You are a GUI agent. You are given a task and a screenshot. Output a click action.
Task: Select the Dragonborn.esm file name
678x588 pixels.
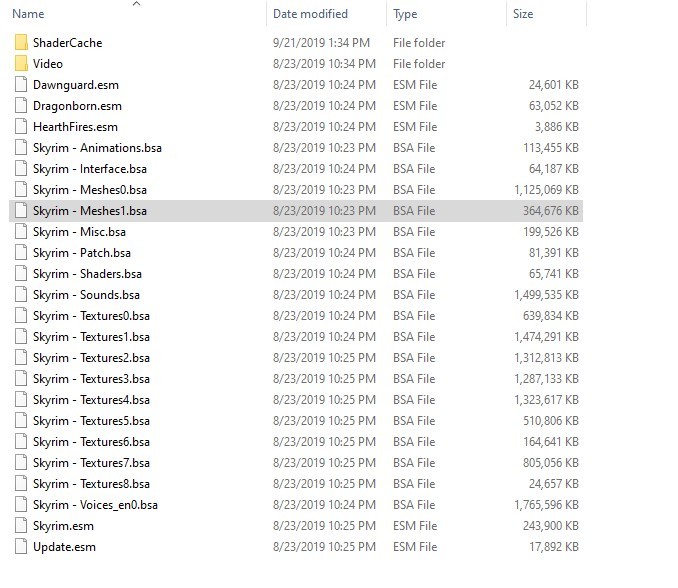click(x=77, y=106)
